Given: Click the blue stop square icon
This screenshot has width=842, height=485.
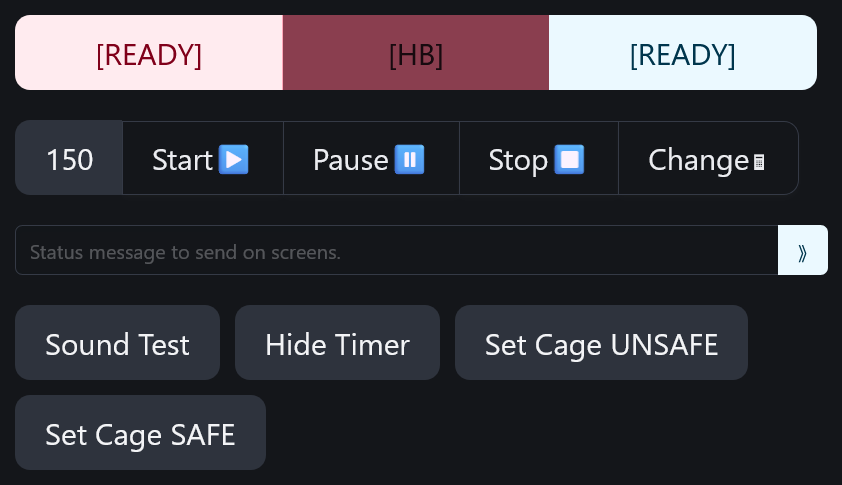Looking at the screenshot, I should (569, 160).
